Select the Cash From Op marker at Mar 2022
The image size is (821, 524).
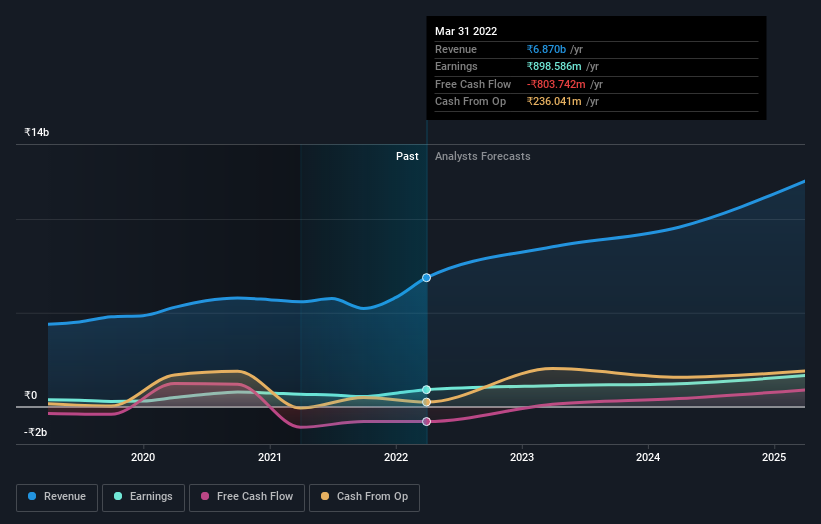point(427,402)
